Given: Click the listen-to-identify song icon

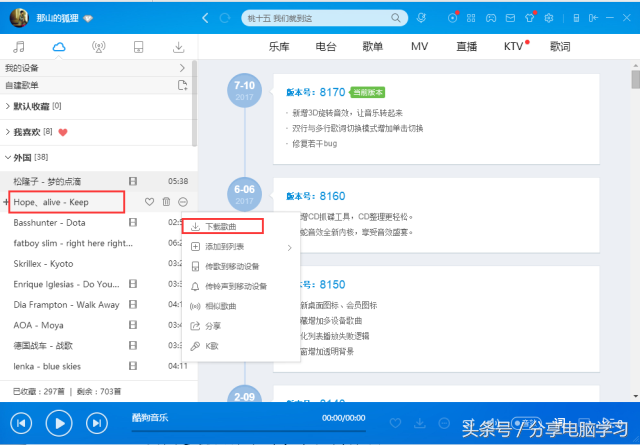Looking at the screenshot, I should [x=421, y=18].
